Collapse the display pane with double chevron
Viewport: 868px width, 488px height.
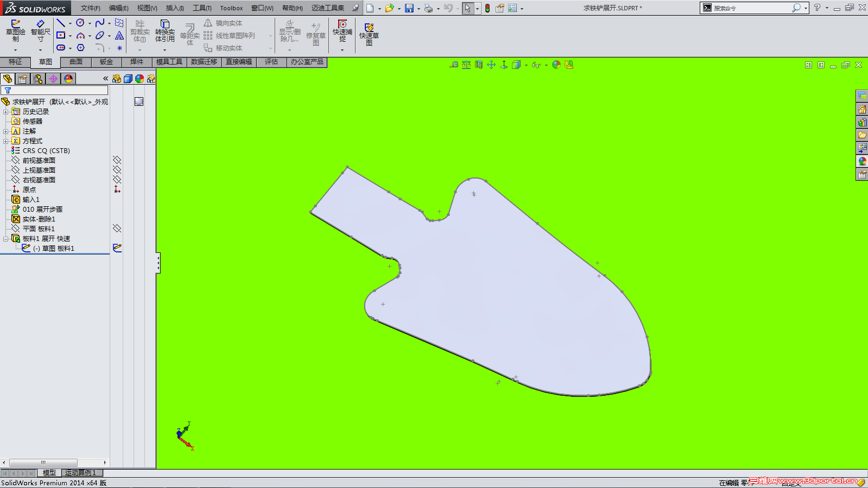coord(105,79)
